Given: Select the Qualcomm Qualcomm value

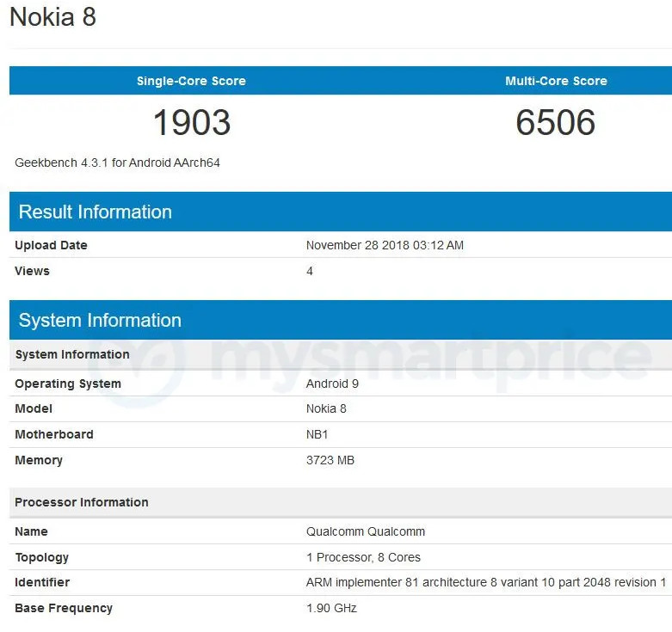Looking at the screenshot, I should coord(366,531).
